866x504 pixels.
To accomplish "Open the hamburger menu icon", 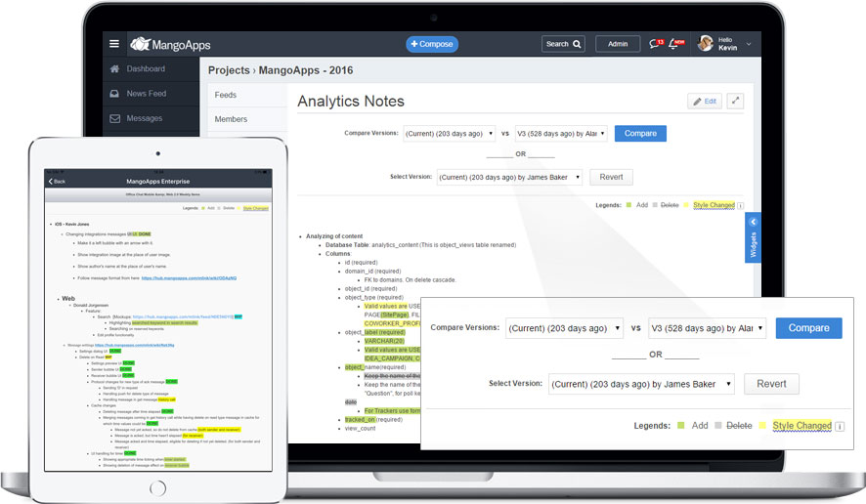I will (x=114, y=44).
